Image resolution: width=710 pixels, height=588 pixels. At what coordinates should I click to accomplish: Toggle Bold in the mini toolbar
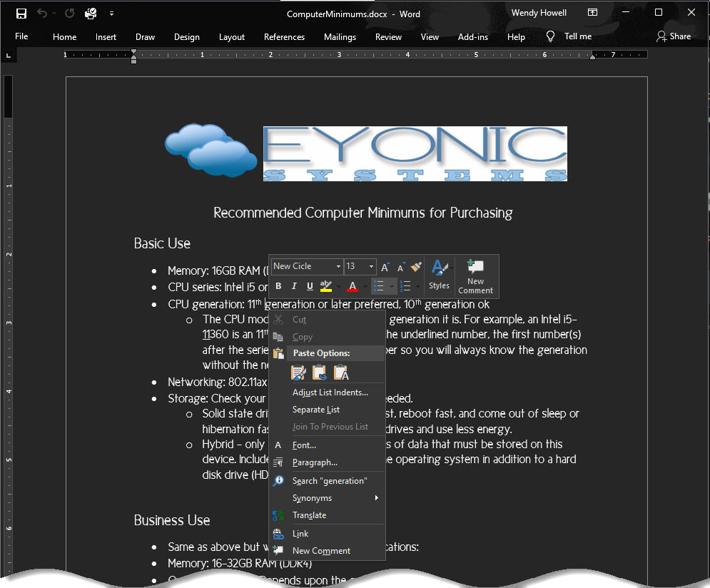pos(278,286)
